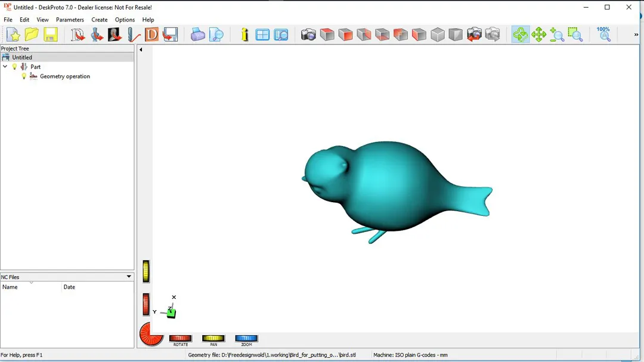The image size is (644, 362).
Task: Open the yellow information icon
Action: pos(244,35)
